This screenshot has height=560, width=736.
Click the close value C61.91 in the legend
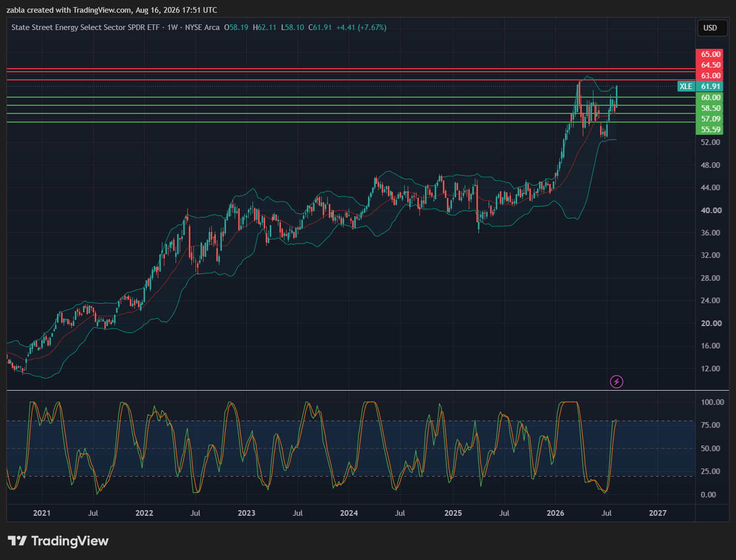[320, 27]
